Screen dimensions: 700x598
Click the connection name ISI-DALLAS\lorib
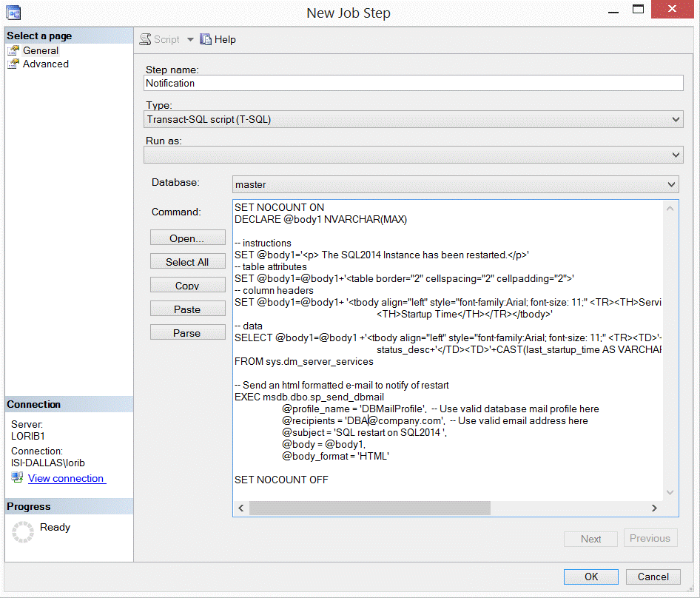point(48,463)
